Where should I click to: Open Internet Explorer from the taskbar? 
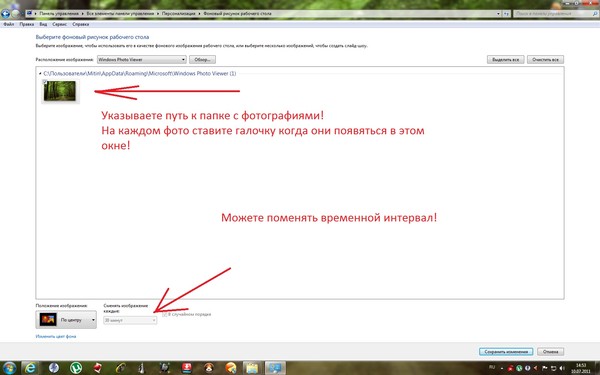coord(30,368)
